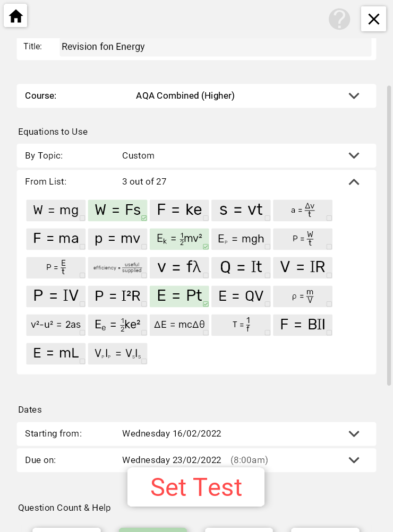Toggle the Ek = ½mv² equation off

tap(180, 239)
